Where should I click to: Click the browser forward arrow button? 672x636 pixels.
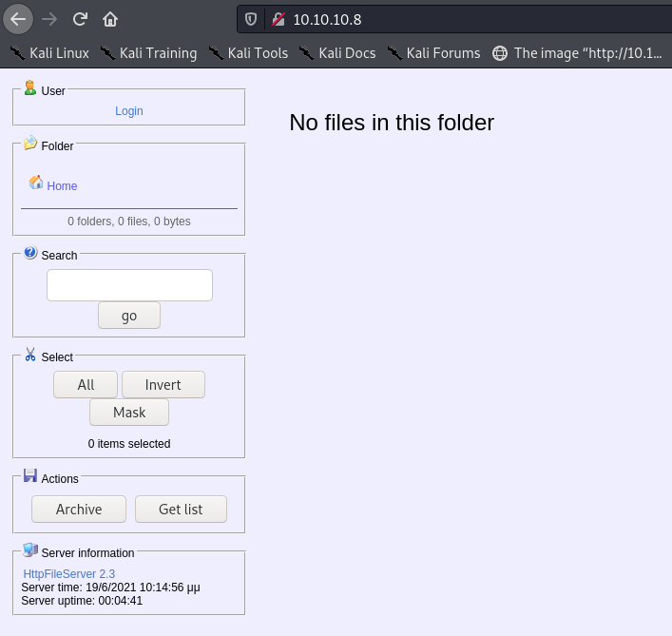49,19
